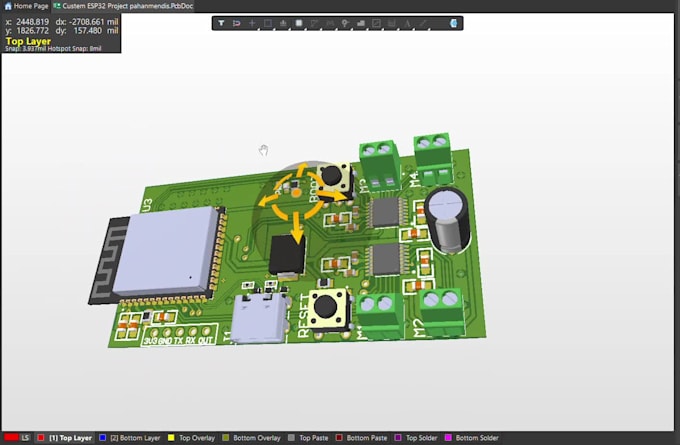Select the M1 green terminal block
This screenshot has width=680, height=445.
point(379,316)
